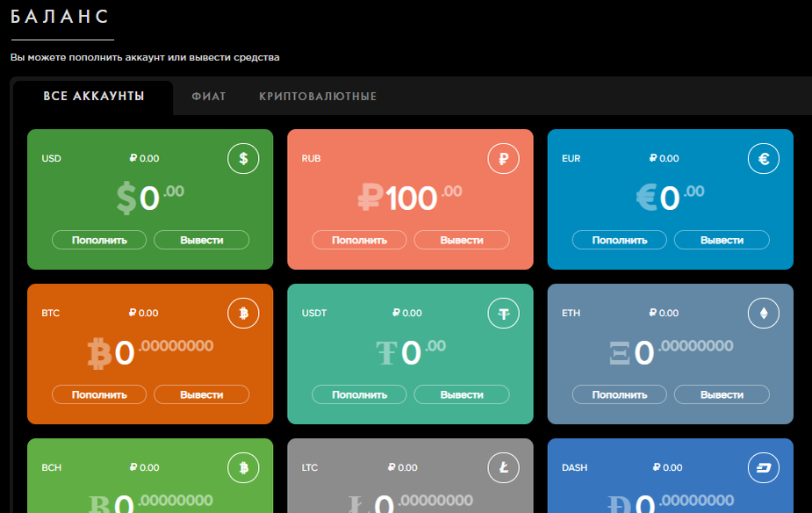Click the USD currency label
812x513 pixels.
coord(51,159)
